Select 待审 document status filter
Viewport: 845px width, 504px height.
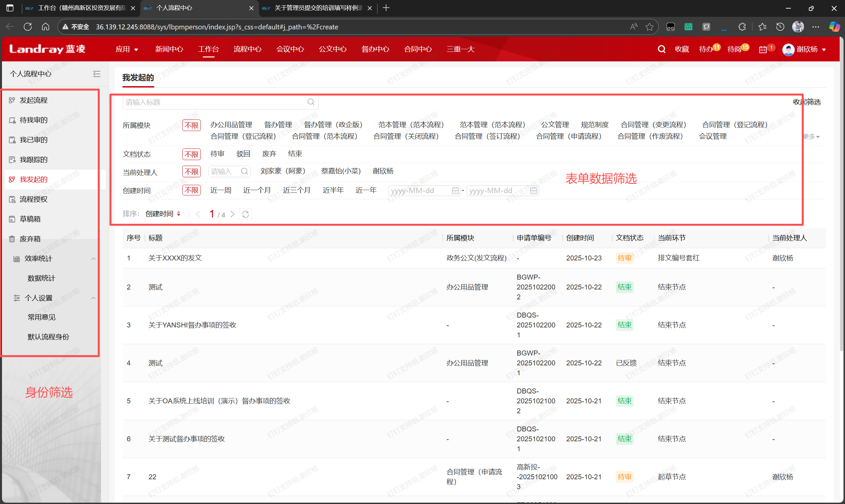[x=217, y=154]
